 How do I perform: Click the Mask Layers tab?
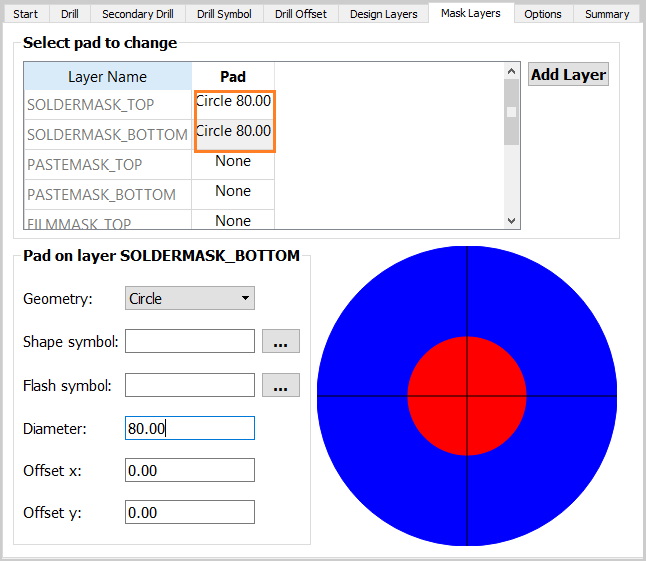[470, 13]
